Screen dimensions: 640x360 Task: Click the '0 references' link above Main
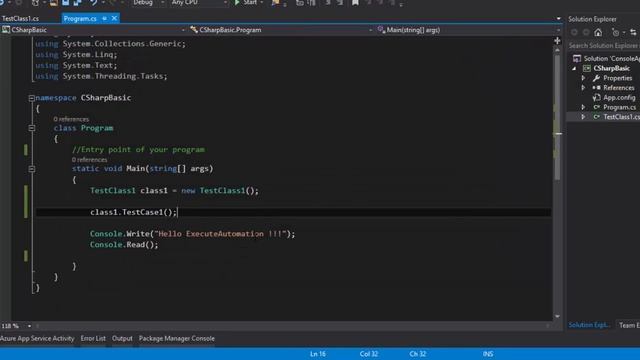click(89, 160)
